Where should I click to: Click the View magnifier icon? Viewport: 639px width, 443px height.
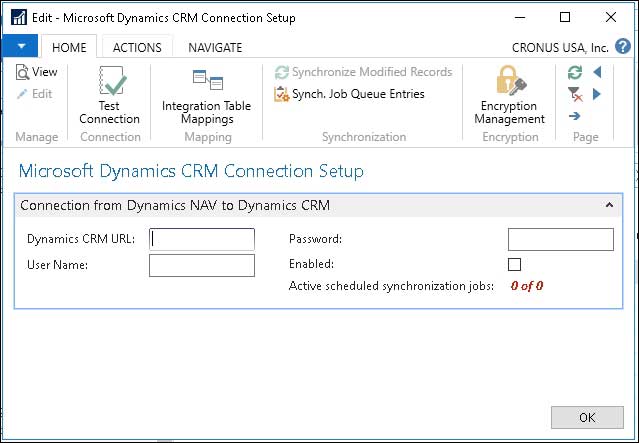pos(22,72)
